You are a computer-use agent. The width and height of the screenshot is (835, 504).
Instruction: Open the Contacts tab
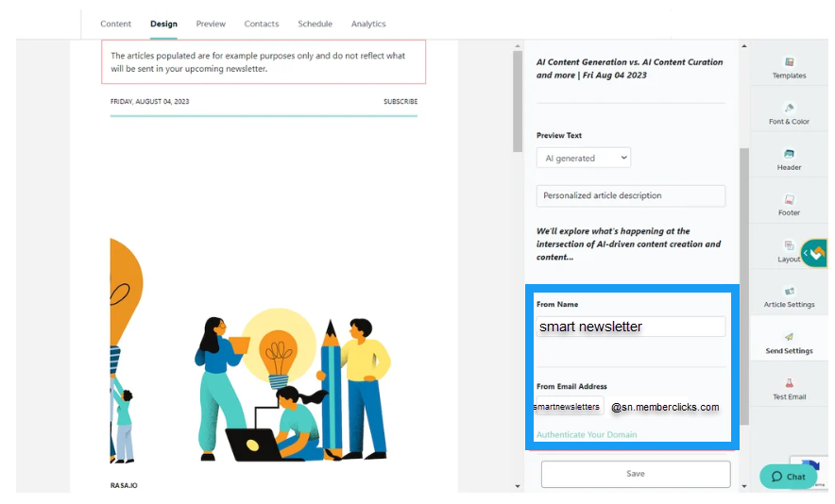pos(262,24)
